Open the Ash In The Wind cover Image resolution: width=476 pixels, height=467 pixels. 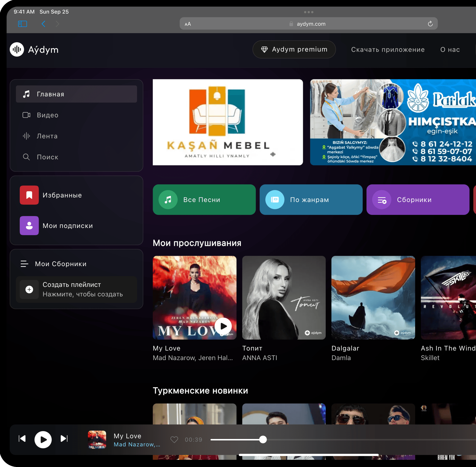tap(448, 298)
